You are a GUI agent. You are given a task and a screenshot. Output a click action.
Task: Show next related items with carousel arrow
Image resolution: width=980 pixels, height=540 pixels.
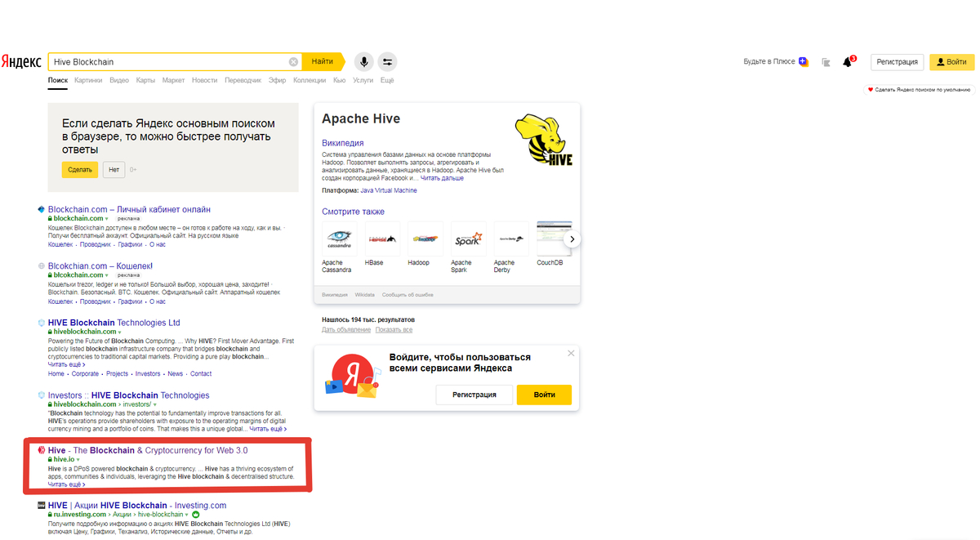(572, 239)
